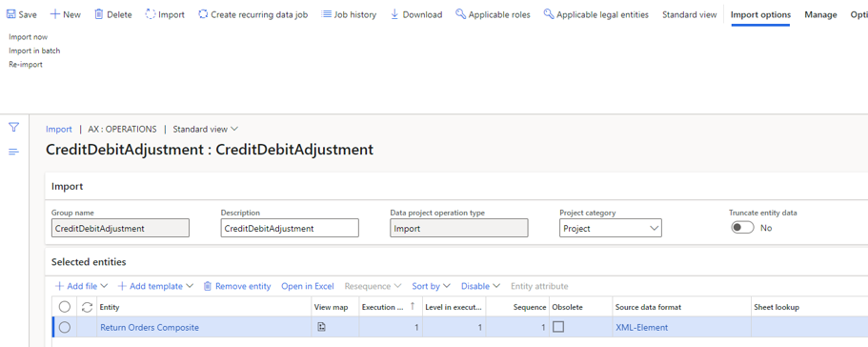Screen dimensions: 868x347
Task: Click the XML-Element source data format link
Action: pos(641,328)
